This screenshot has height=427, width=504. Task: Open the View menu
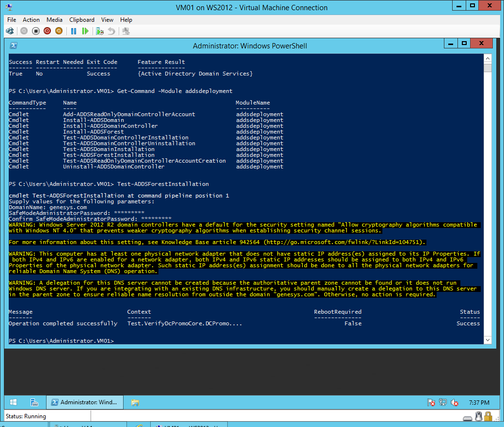pos(107,20)
